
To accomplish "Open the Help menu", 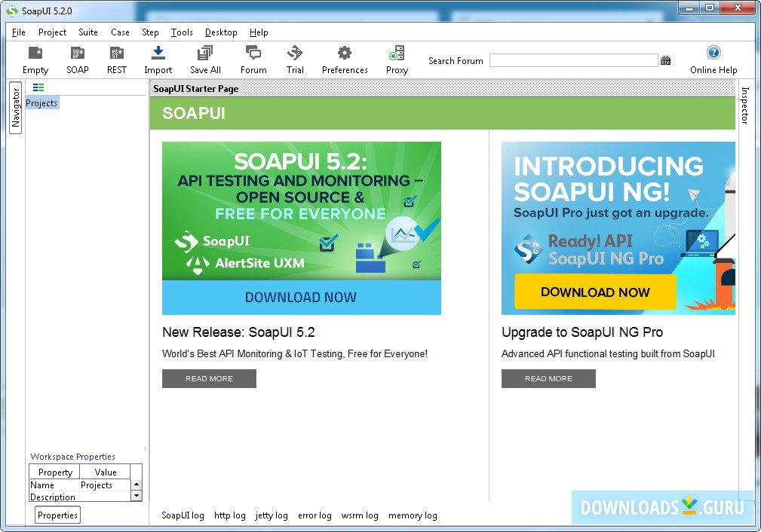I will [259, 32].
